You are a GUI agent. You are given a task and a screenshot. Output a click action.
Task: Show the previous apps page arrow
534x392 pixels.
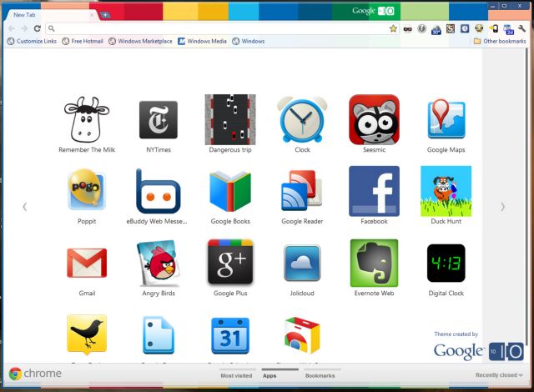[24, 207]
